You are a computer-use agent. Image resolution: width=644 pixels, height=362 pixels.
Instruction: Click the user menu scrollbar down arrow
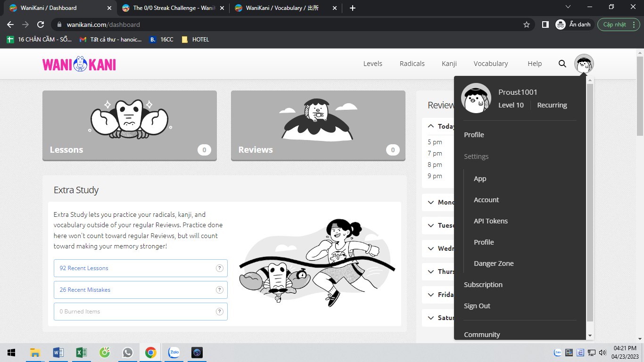590,336
